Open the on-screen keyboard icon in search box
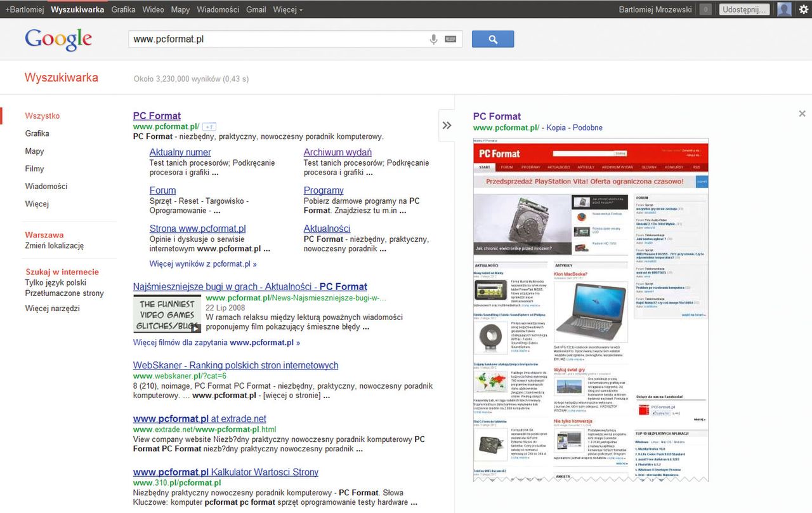Image resolution: width=812 pixels, height=513 pixels. [450, 39]
